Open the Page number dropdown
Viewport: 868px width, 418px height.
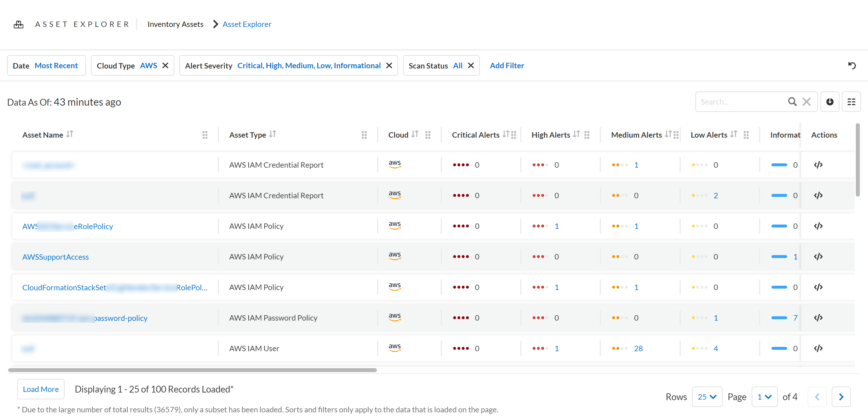[764, 397]
